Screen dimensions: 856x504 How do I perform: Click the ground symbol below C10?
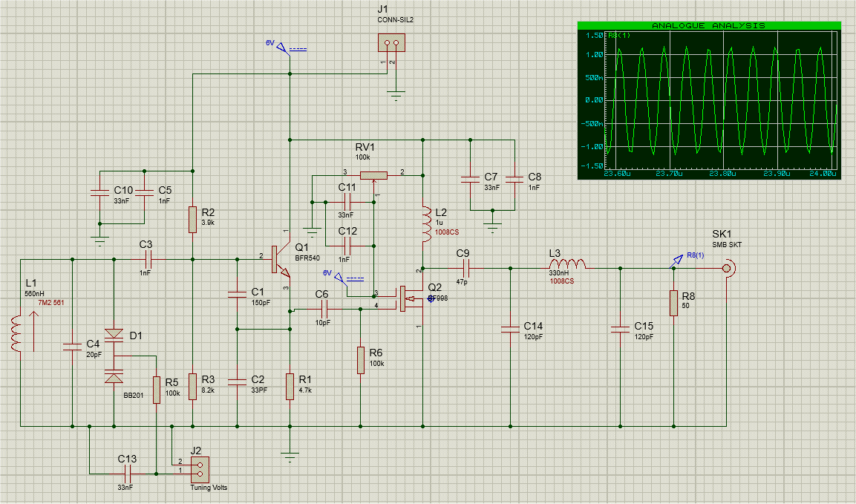coord(100,240)
